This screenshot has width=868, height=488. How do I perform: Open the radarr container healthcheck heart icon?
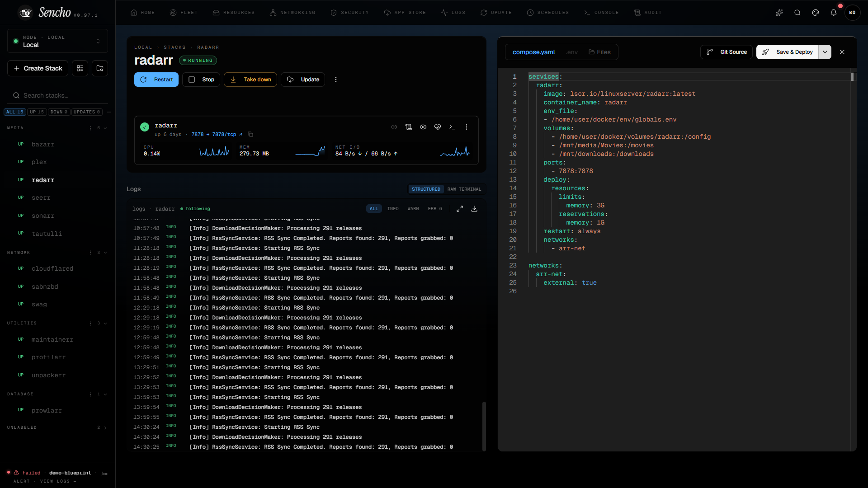[x=438, y=127]
